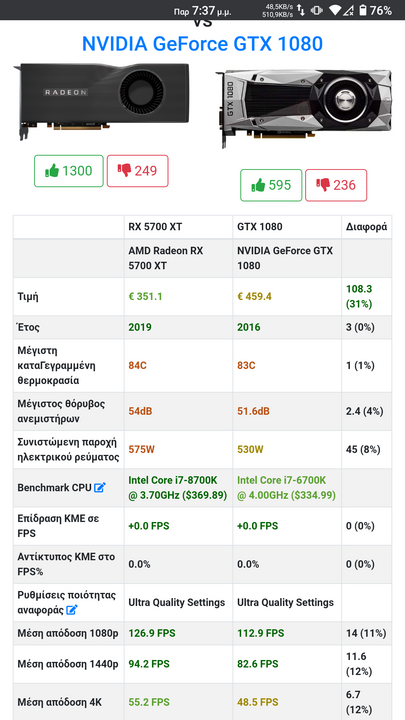This screenshot has width=405, height=720.
Task: Tap the battery icon in status bar
Action: pyautogui.click(x=363, y=10)
